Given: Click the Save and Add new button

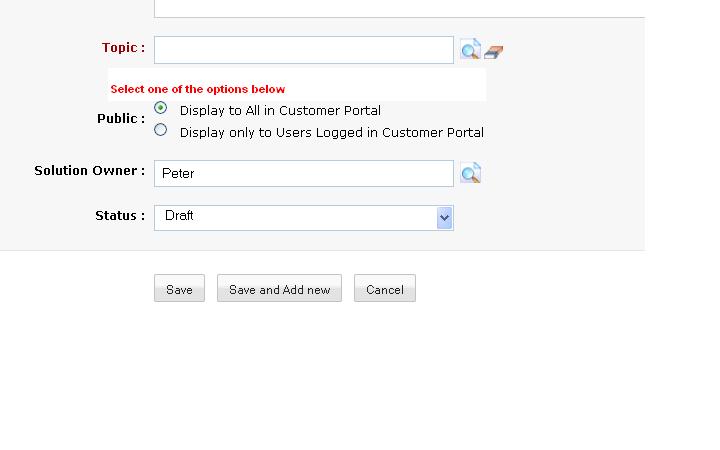Looking at the screenshot, I should pos(279,289).
